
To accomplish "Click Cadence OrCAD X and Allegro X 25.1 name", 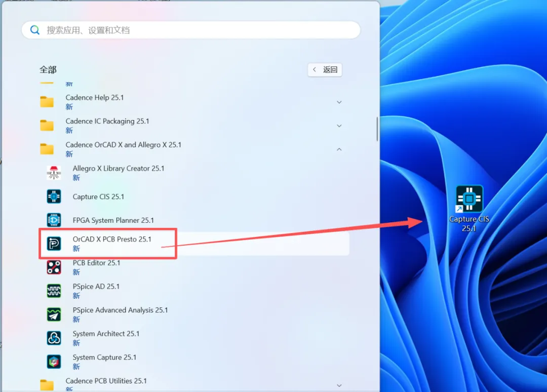I will [x=124, y=145].
